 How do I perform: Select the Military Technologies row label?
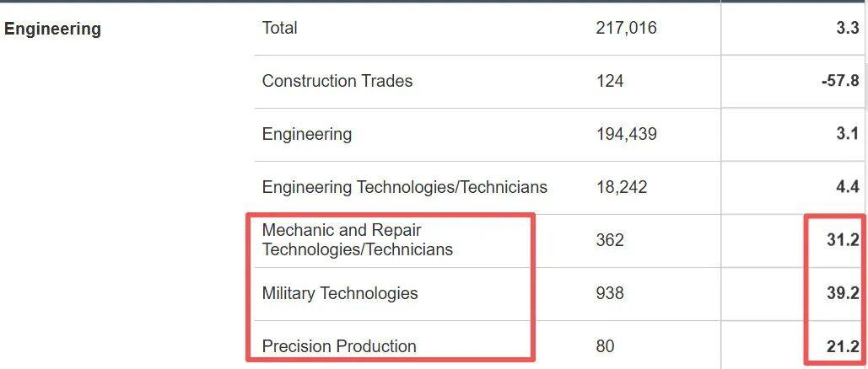[340, 293]
